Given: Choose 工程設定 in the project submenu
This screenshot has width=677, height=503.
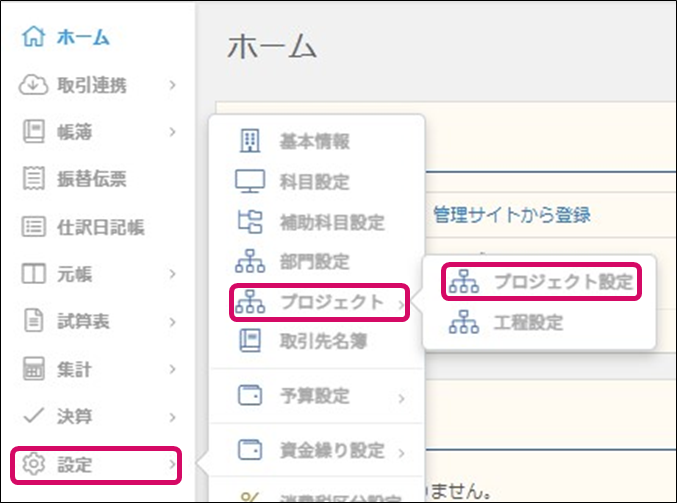Looking at the screenshot, I should tap(527, 322).
